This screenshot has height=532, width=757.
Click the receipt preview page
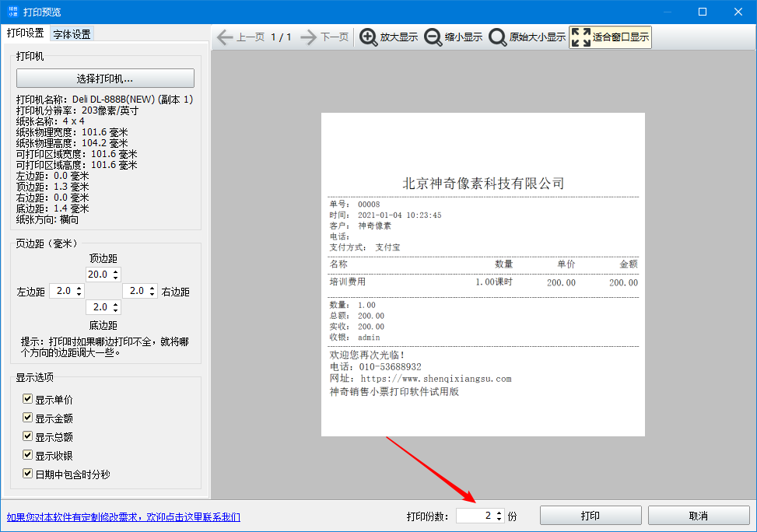click(x=483, y=275)
